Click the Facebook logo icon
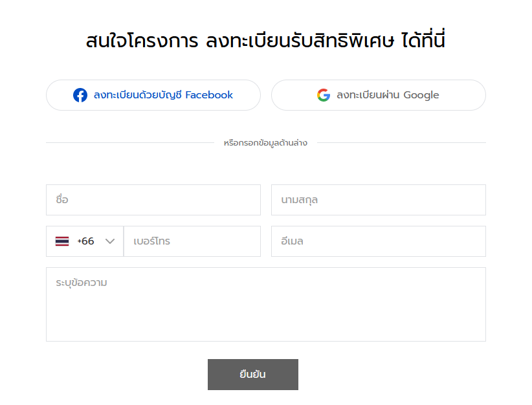532x405 pixels. click(80, 95)
